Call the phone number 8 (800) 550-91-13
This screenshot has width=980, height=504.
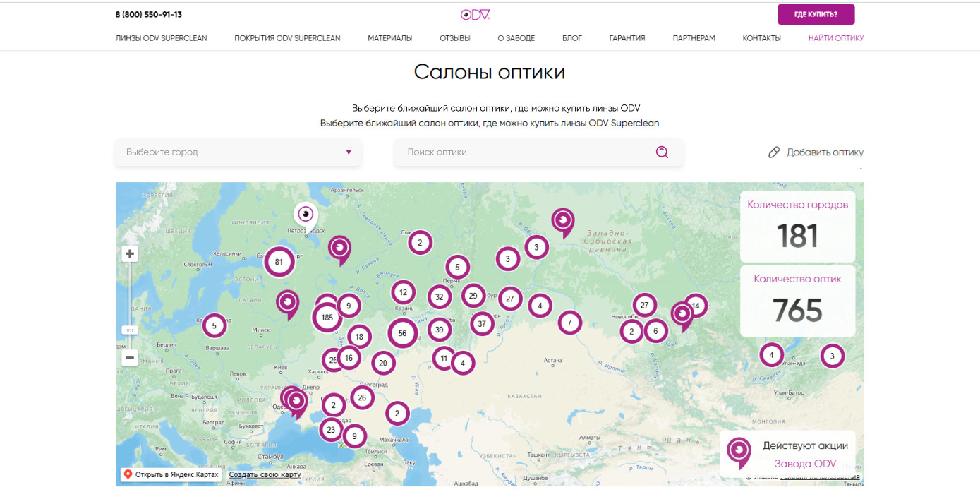point(149,14)
